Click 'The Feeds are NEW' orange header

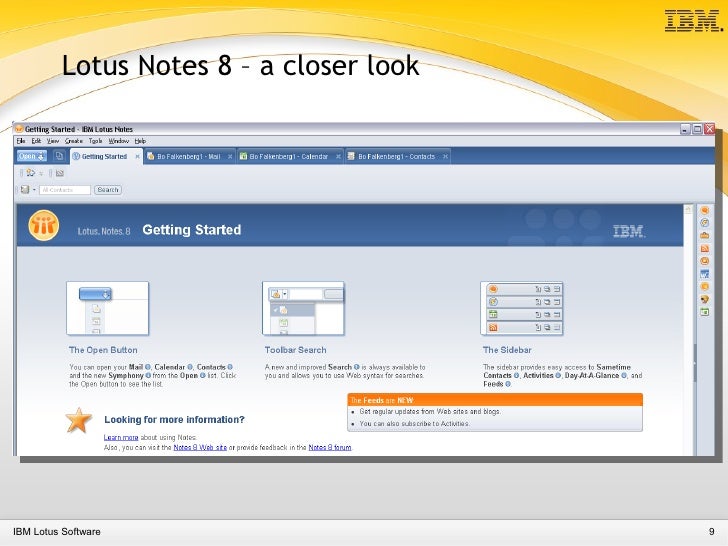pyautogui.click(x=495, y=400)
